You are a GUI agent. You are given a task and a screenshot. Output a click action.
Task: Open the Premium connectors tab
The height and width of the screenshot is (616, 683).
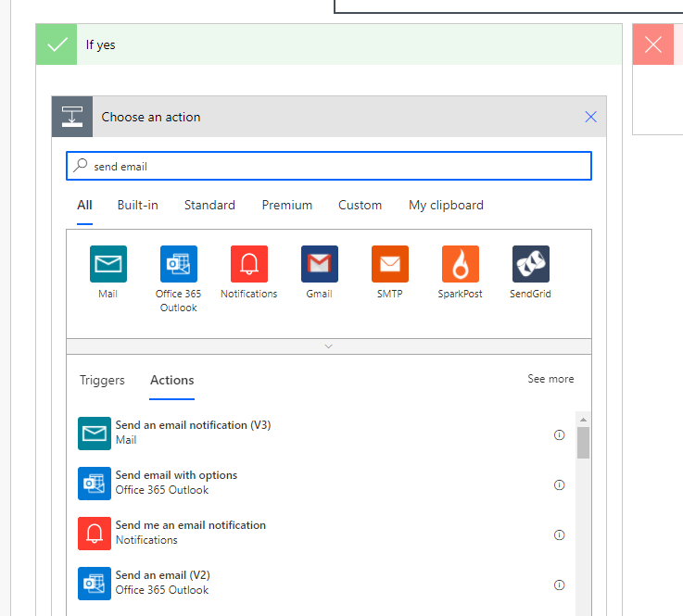287,205
